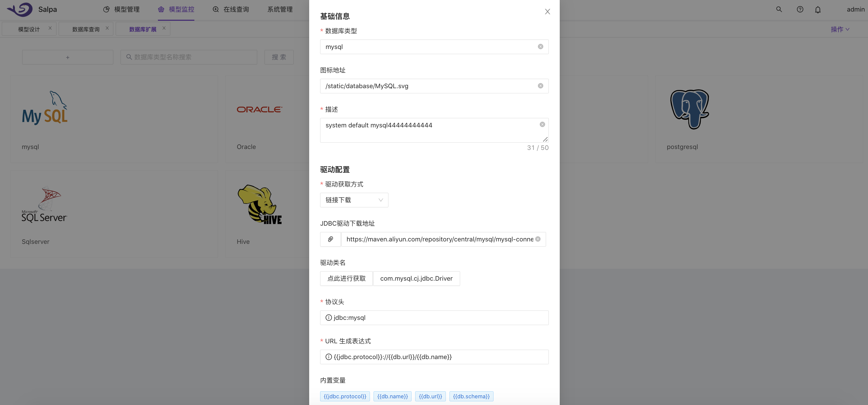Click the Oracle card label
The image size is (868, 405).
[x=246, y=147]
